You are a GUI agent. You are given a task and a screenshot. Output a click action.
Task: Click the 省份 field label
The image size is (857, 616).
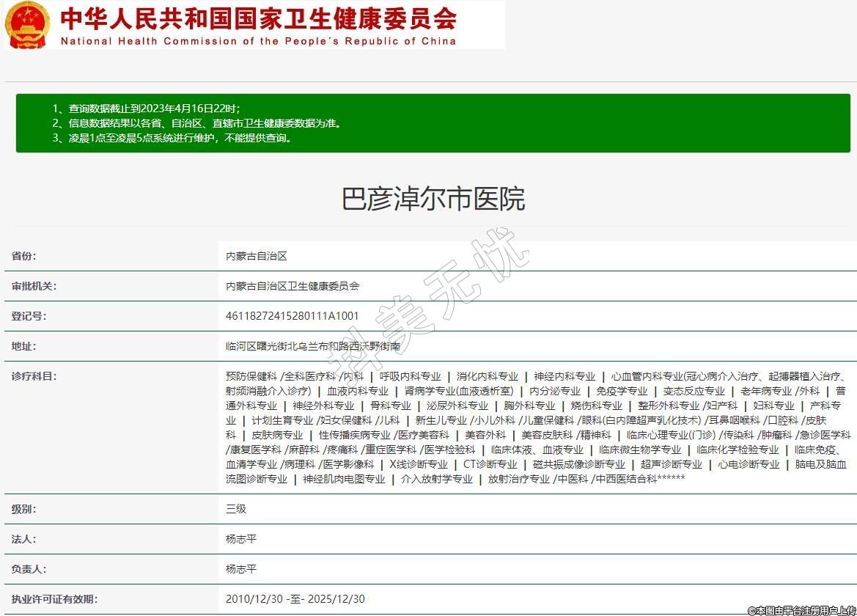pyautogui.click(x=23, y=256)
